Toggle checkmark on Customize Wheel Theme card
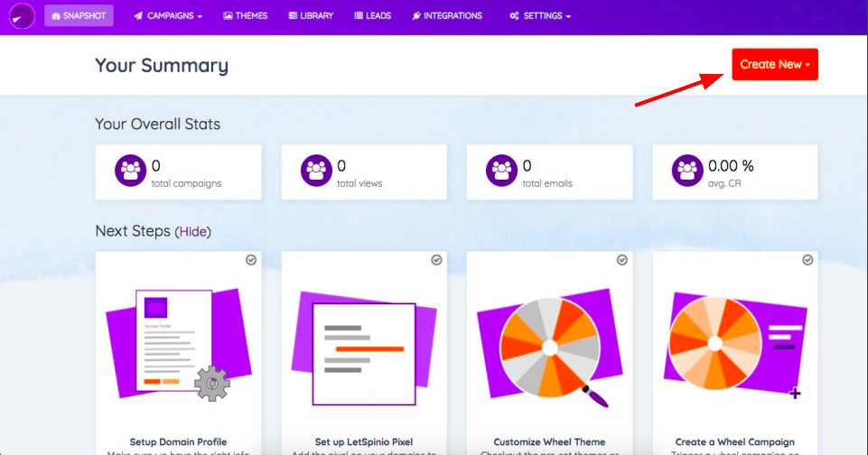868x455 pixels. 621,260
